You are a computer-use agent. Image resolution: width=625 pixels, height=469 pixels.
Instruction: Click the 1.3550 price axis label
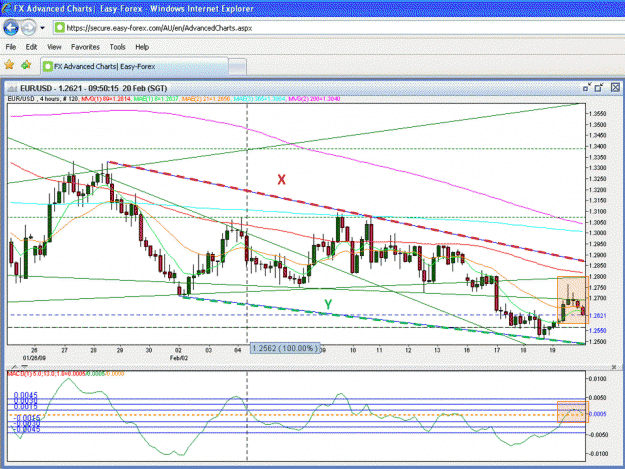[x=597, y=114]
